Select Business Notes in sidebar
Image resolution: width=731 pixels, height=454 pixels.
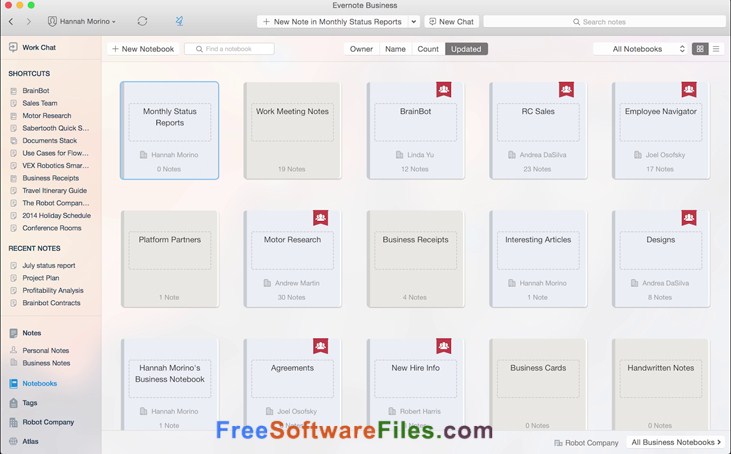point(46,363)
